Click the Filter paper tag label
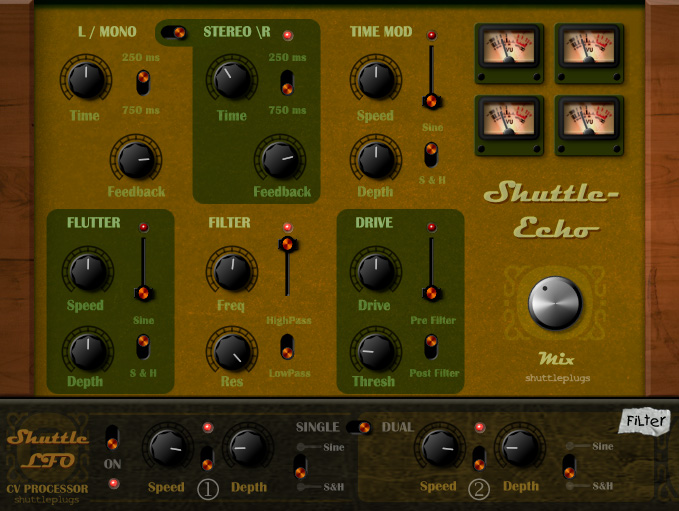 click(x=645, y=420)
